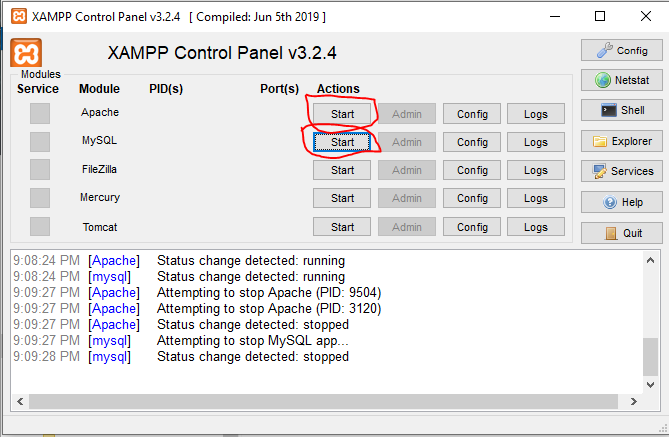
Task: Click the log's scroll up arrow
Action: coord(650,260)
